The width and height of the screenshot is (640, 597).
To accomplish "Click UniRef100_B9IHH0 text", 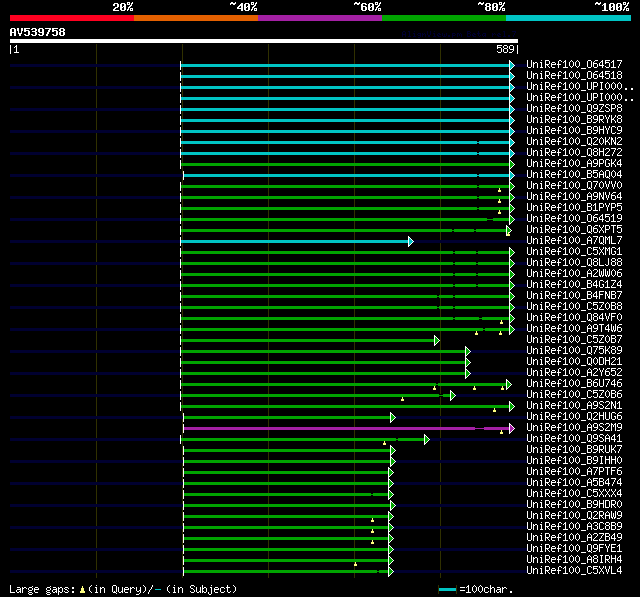I will (574, 461).
